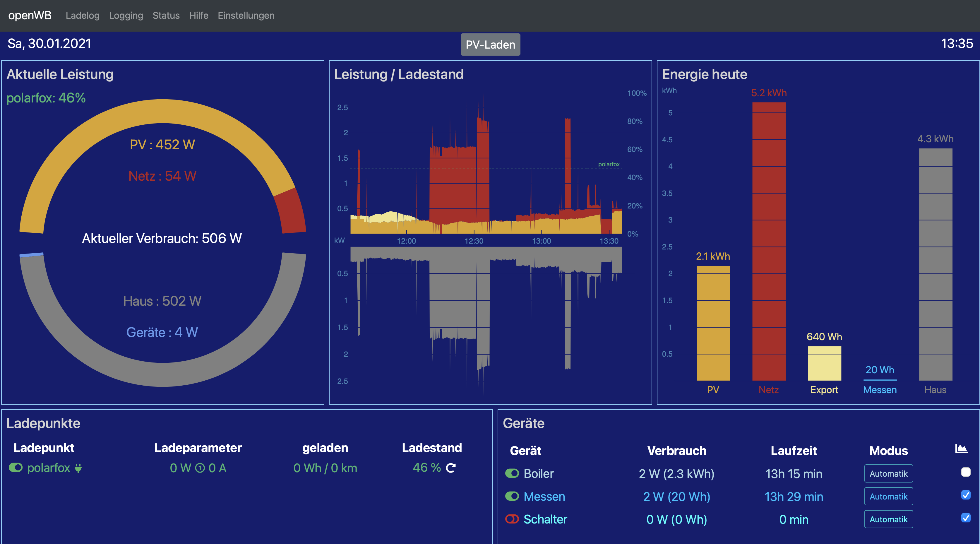Toggle the Messen device switch

(512, 497)
